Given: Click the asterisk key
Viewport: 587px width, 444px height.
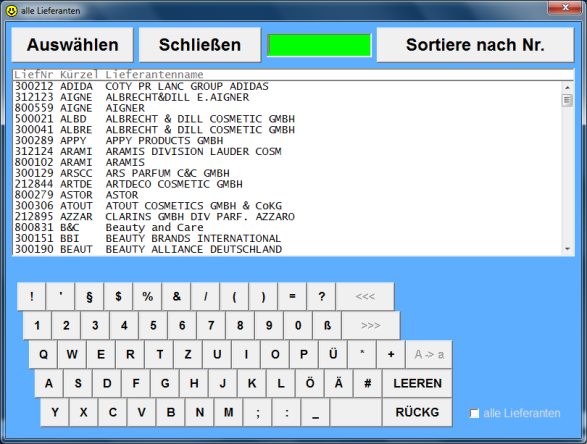Looking at the screenshot, I should pos(362,354).
